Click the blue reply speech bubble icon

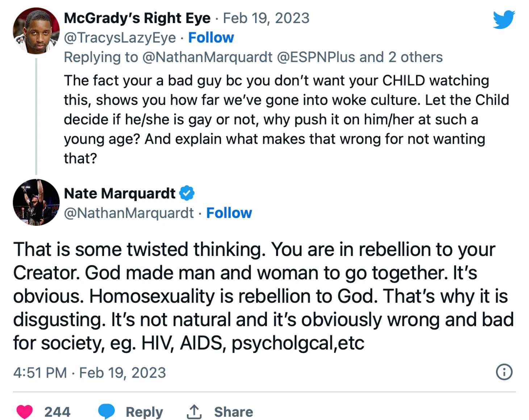click(107, 412)
